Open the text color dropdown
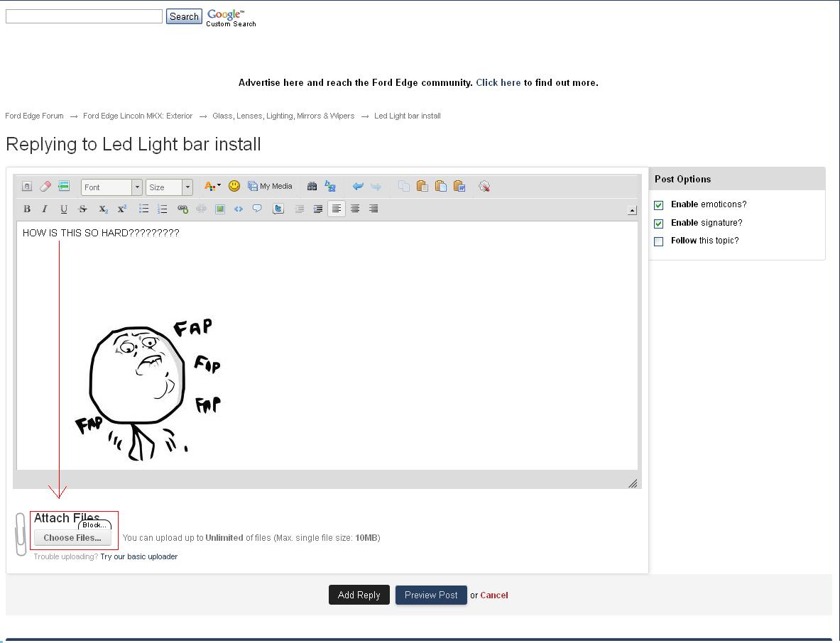This screenshot has height=643, width=840. (x=212, y=187)
